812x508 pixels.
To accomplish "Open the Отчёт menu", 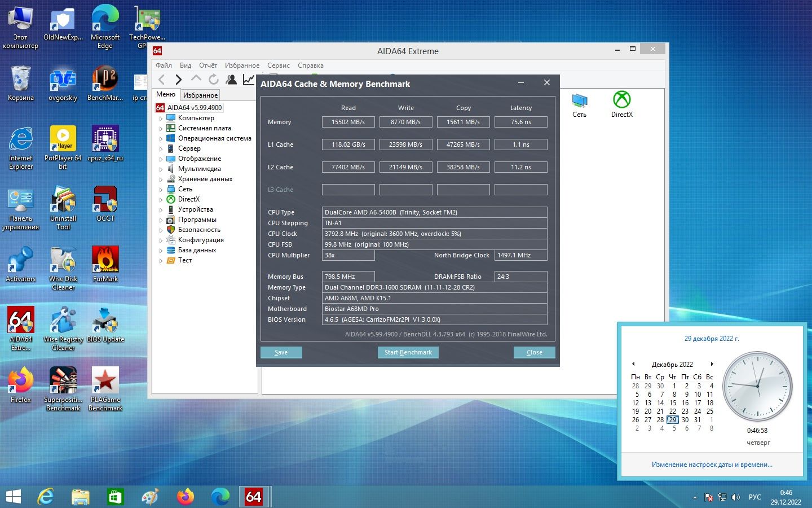I will tap(208, 65).
